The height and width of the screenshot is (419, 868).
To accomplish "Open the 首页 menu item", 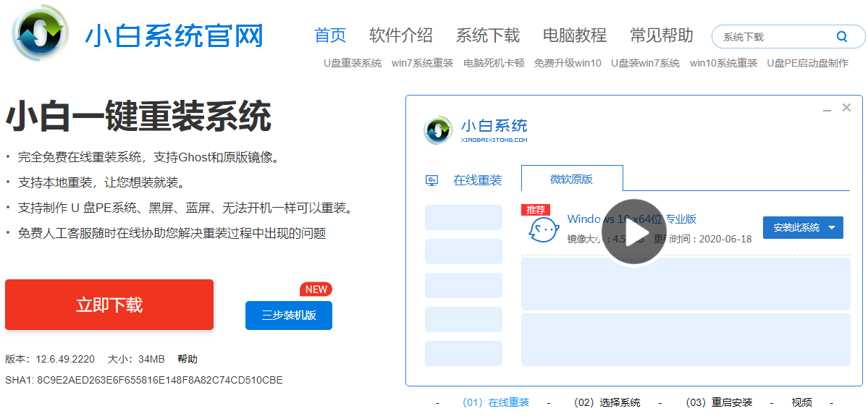I will (330, 35).
